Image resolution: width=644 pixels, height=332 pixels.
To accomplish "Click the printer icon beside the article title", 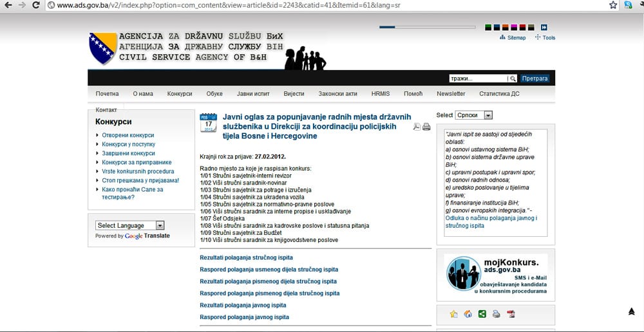I will (x=426, y=127).
